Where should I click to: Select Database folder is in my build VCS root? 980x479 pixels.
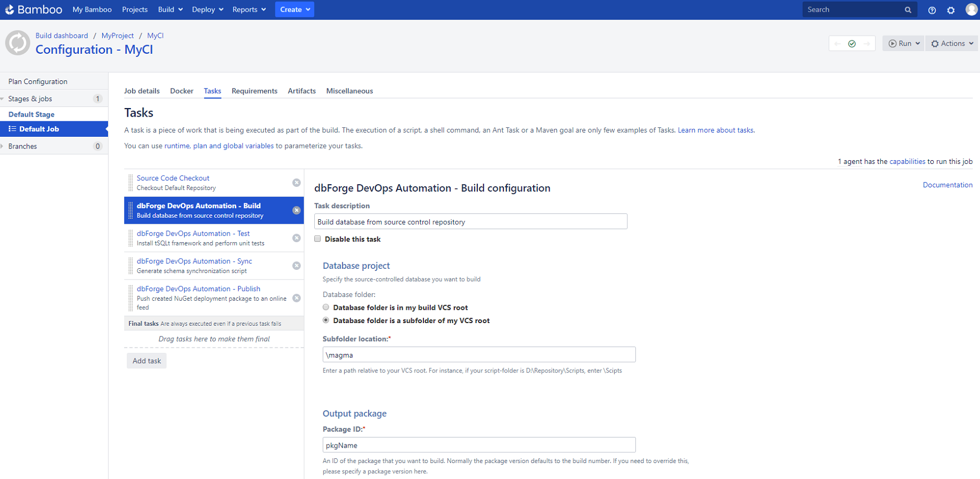(326, 307)
